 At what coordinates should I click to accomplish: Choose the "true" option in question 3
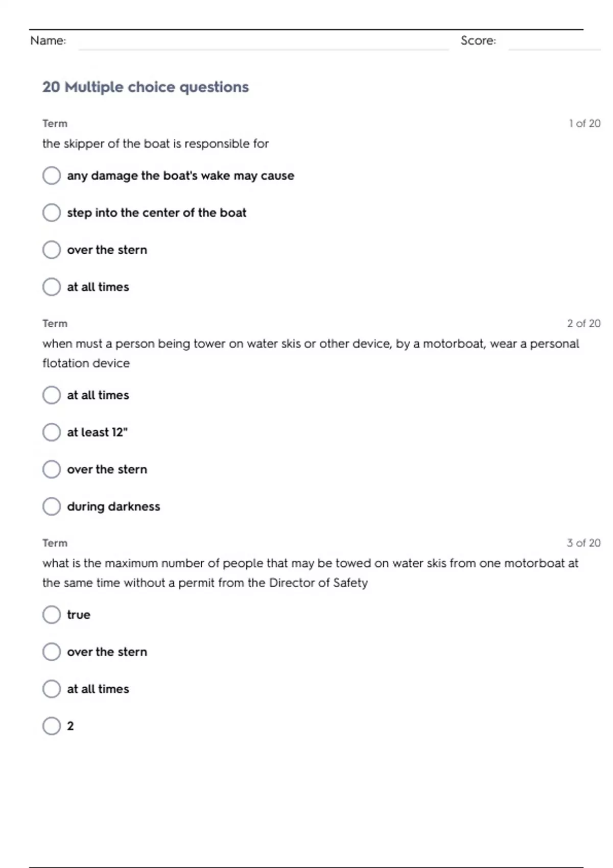[x=52, y=615]
